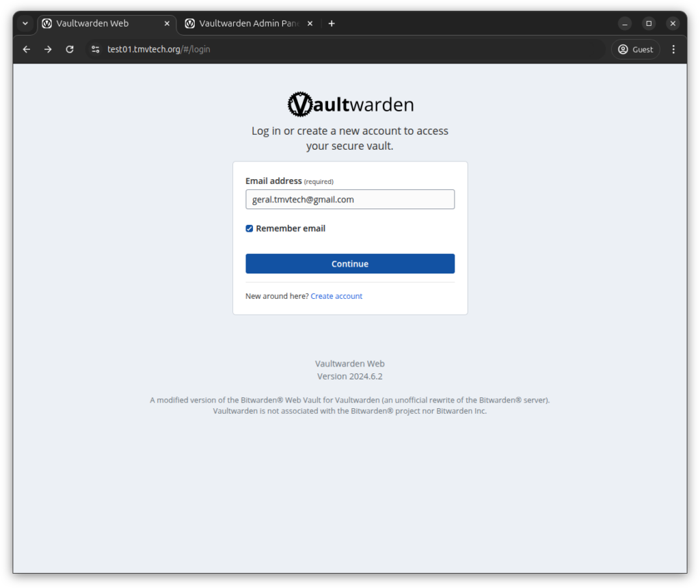Screen dimensions: 700x588
Task: Open the Create account link
Action: [x=336, y=296]
